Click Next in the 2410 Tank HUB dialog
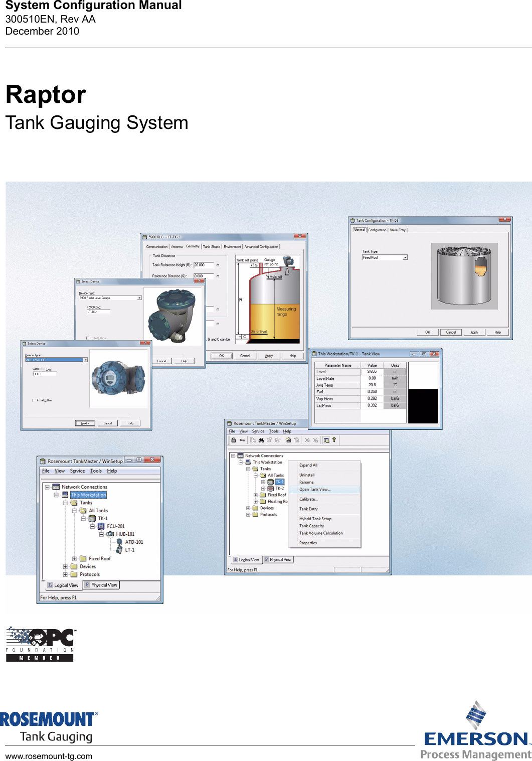Screen dimensions: 532x761 click(85, 423)
